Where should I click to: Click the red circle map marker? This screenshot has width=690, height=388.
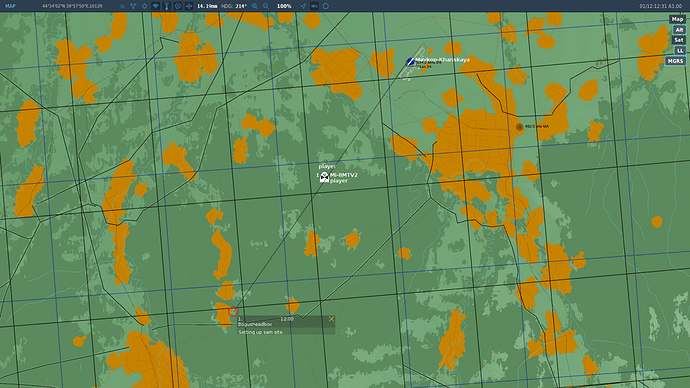pyautogui.click(x=233, y=311)
